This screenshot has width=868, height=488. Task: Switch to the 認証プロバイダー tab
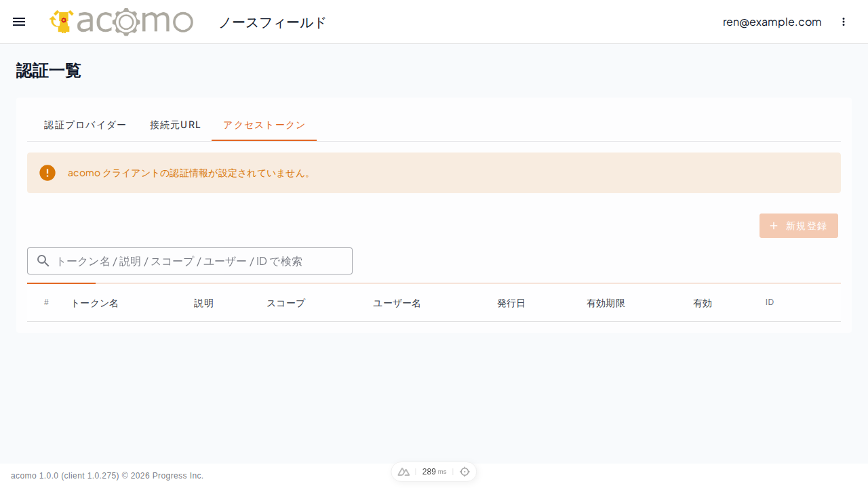85,125
